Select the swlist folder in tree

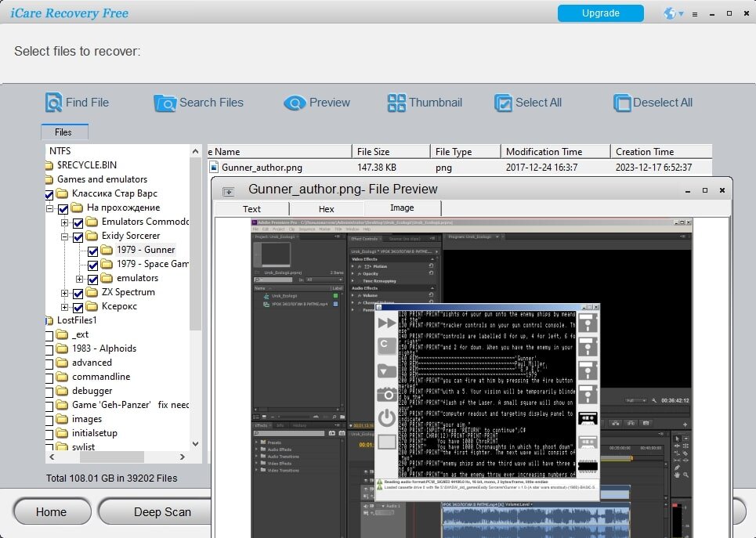(x=83, y=446)
